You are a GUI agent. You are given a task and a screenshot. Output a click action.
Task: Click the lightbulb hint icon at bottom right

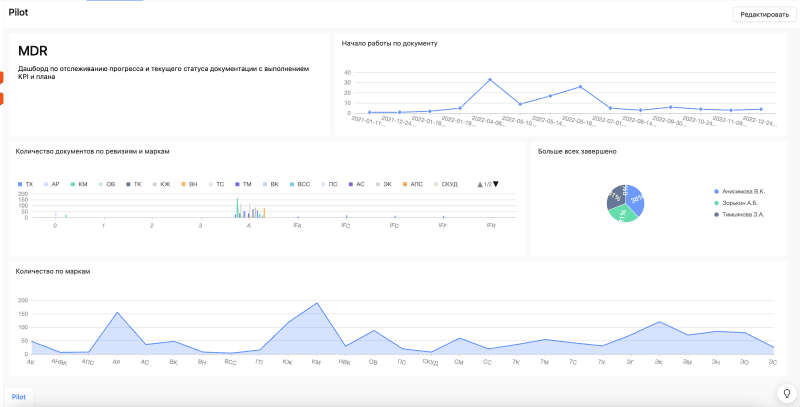click(x=786, y=393)
